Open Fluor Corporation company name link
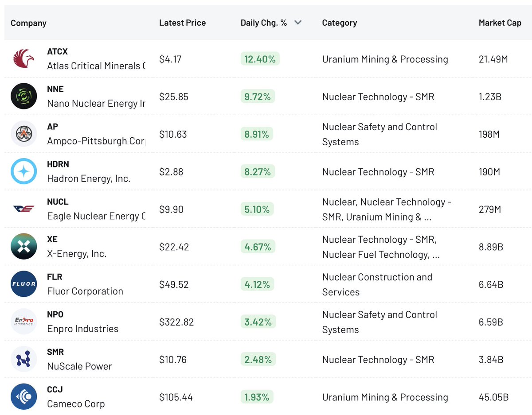The width and height of the screenshot is (532, 415). pos(85,291)
